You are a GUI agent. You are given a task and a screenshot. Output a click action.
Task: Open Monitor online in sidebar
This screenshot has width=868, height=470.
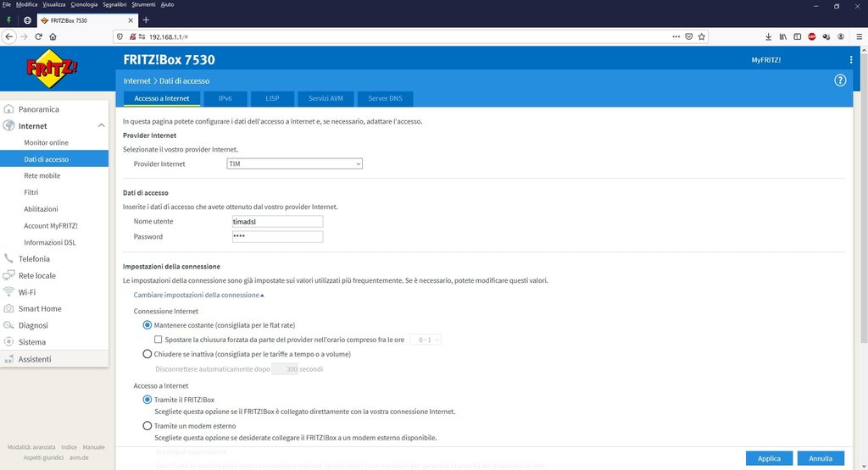(46, 142)
